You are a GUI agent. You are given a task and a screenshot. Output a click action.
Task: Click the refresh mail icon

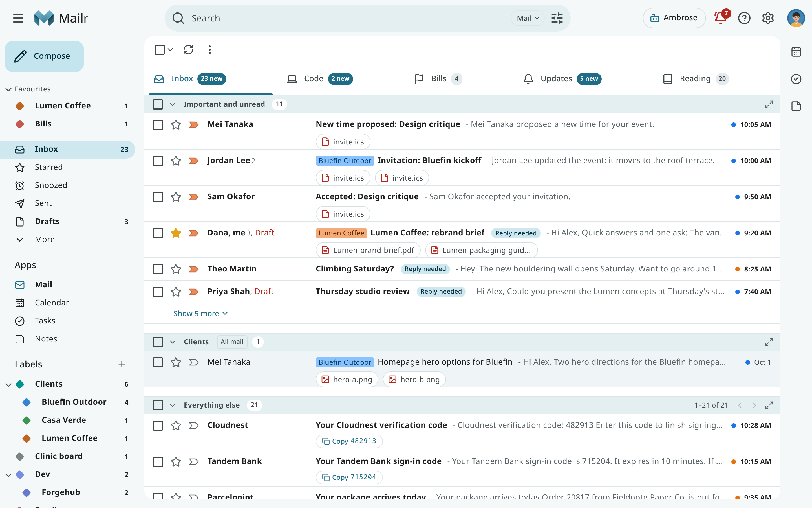[188, 50]
